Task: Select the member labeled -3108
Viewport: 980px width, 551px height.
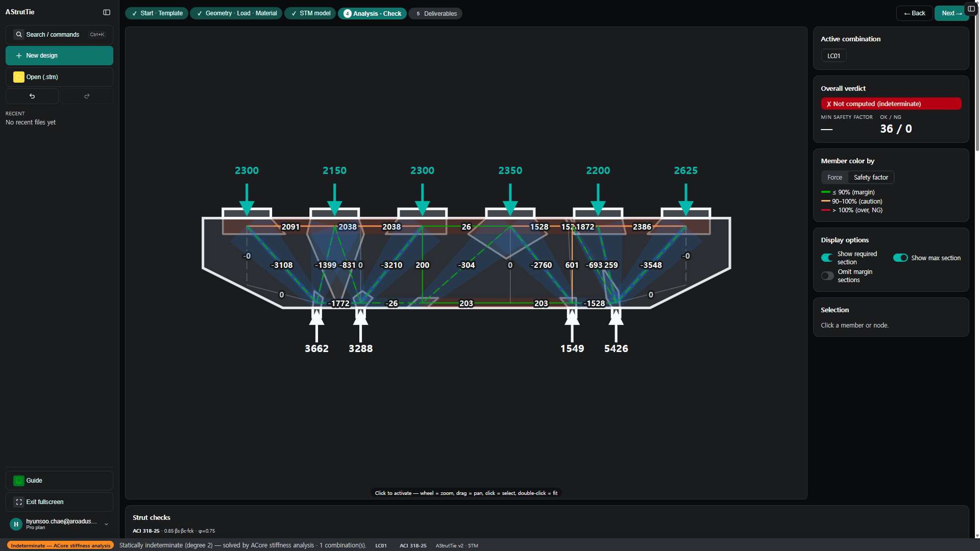Action: coord(282,265)
